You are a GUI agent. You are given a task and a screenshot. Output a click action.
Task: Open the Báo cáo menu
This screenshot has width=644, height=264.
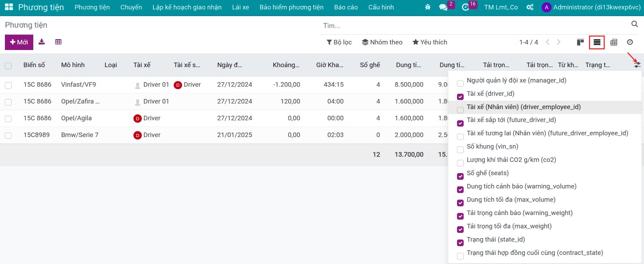tap(346, 7)
